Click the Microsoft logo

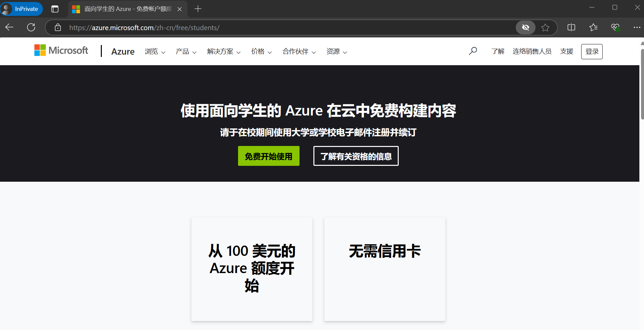pyautogui.click(x=61, y=50)
